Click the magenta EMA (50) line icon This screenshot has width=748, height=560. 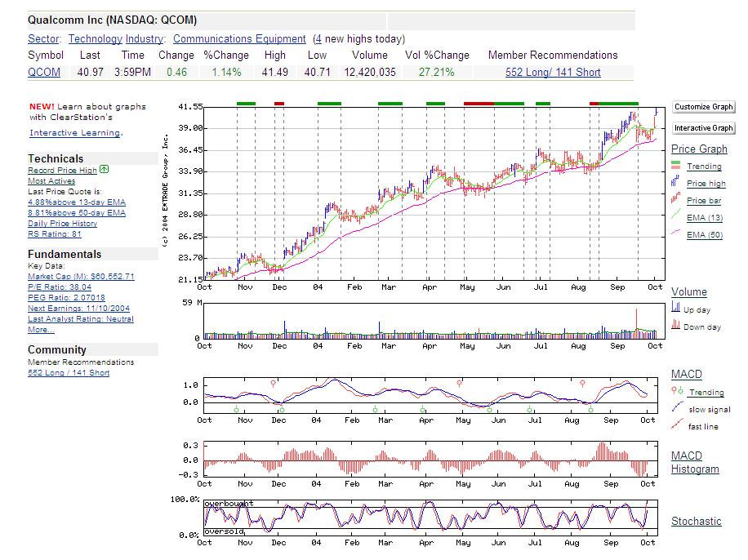click(x=676, y=234)
